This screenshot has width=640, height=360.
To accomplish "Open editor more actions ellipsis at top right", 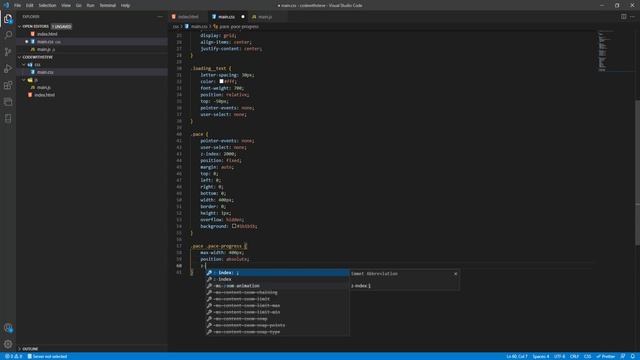I will pos(633,17).
